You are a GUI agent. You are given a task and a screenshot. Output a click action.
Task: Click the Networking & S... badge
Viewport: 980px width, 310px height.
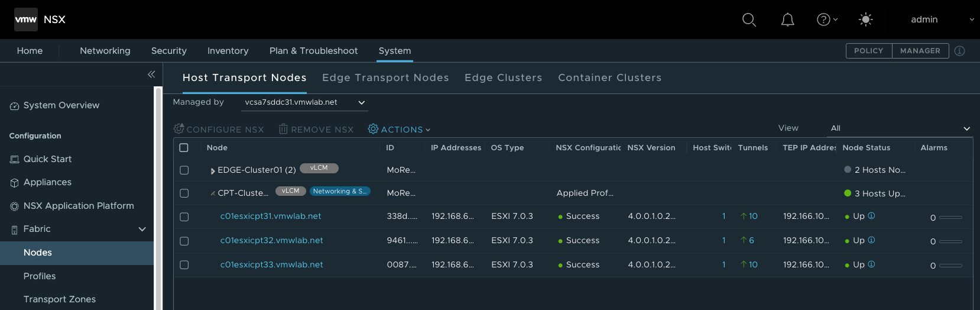coord(340,191)
